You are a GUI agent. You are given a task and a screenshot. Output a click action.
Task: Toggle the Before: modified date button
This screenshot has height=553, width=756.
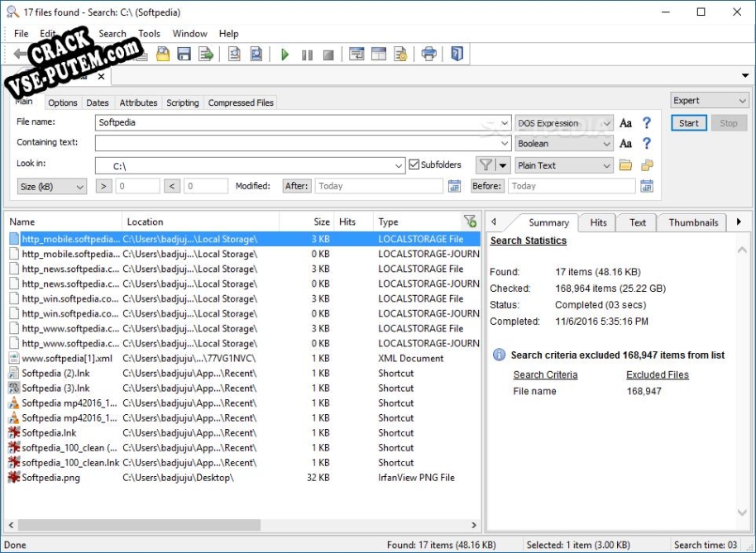tap(487, 186)
